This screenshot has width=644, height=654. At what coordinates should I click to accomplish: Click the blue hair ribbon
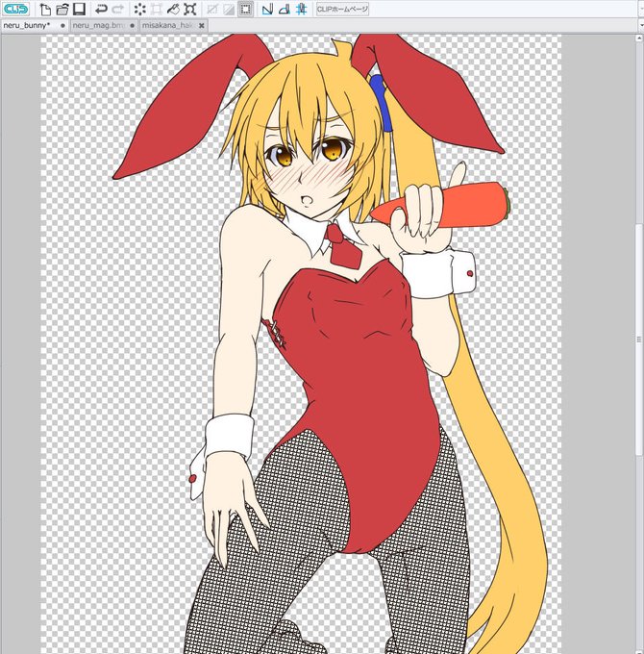(384, 102)
